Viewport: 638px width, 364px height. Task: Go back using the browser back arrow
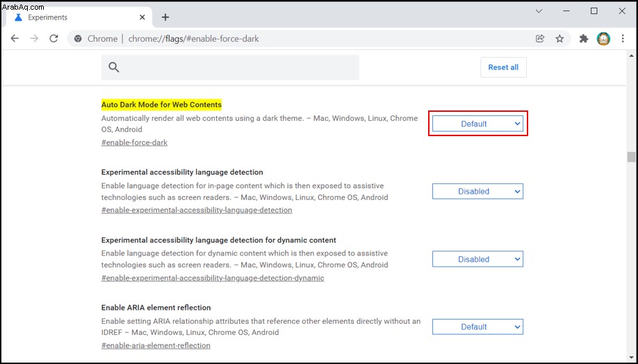pos(15,39)
